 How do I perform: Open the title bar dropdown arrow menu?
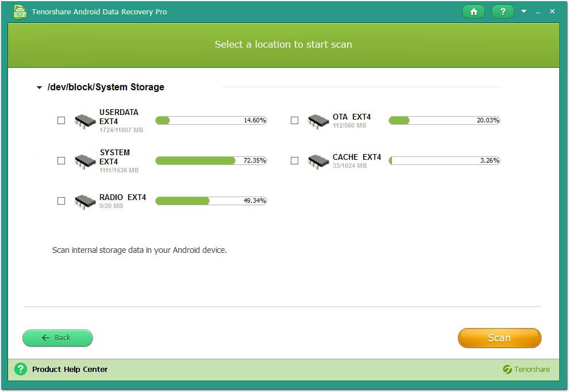click(524, 11)
